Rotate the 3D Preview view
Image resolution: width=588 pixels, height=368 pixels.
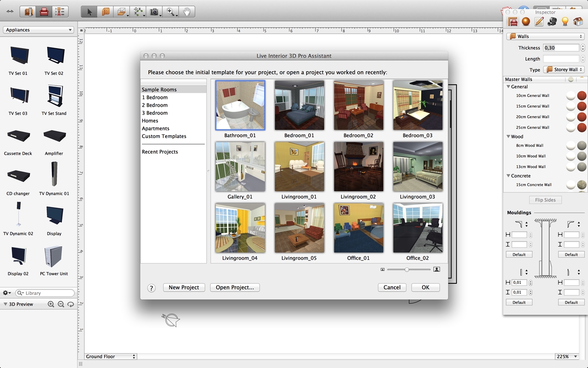pyautogui.click(x=70, y=305)
